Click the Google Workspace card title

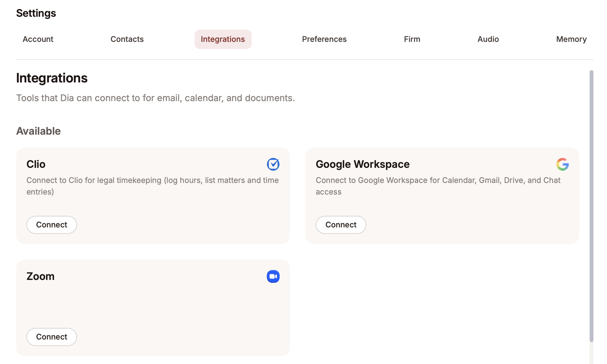click(x=363, y=164)
